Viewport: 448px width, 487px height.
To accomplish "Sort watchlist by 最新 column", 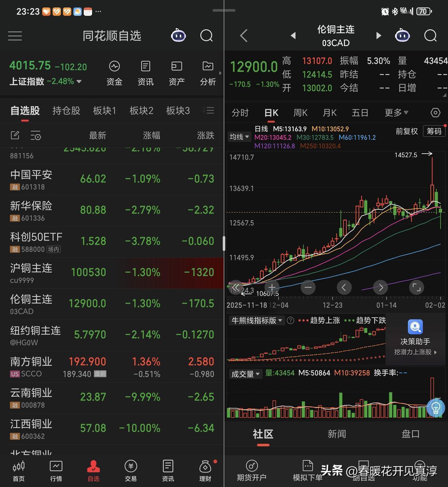I will point(97,135).
